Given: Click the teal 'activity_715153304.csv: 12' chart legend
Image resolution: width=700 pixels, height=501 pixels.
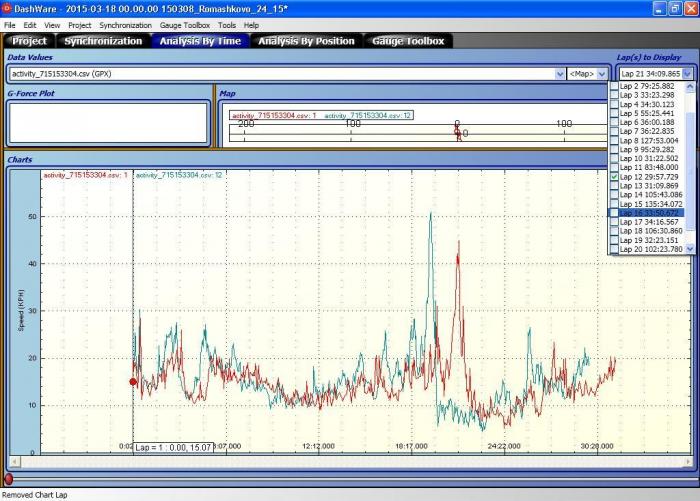Looking at the screenshot, I should pyautogui.click(x=179, y=175).
